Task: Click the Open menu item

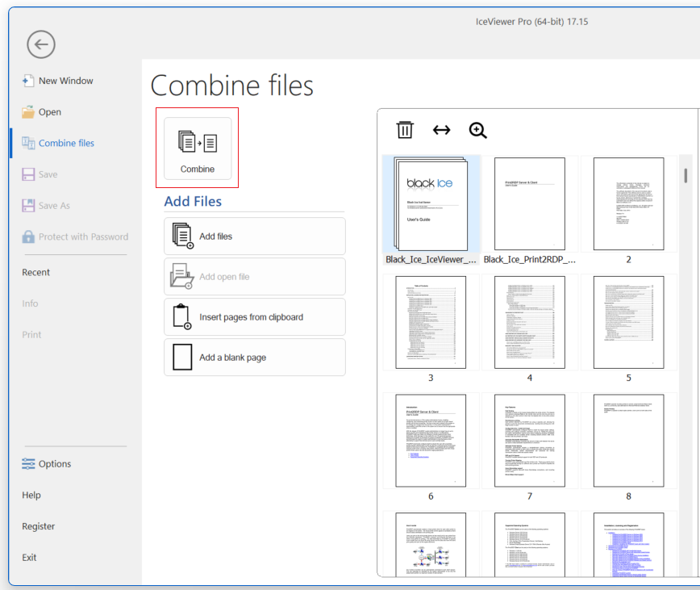Action: tap(41, 112)
